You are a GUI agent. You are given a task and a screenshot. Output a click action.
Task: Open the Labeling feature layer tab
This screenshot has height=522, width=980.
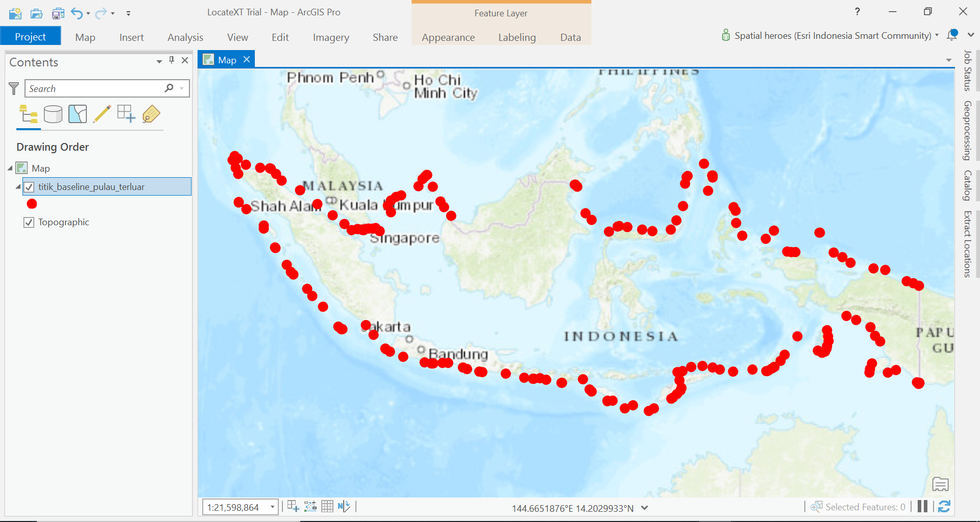point(517,37)
